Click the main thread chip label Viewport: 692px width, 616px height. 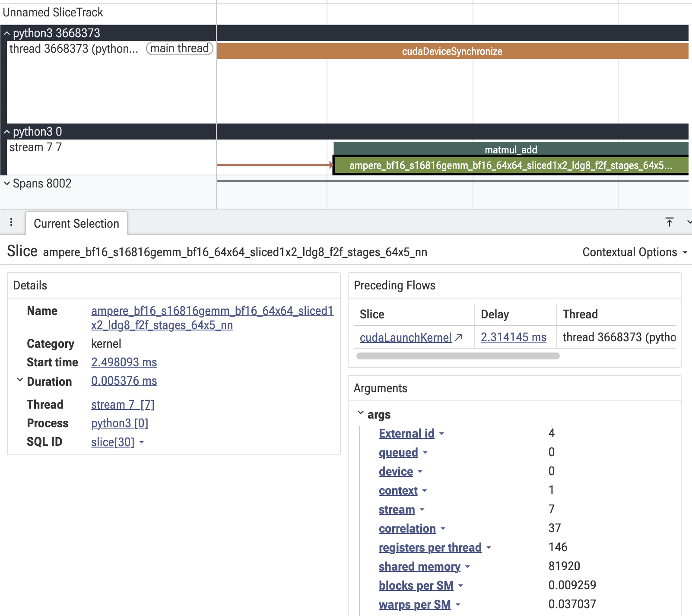tap(180, 48)
